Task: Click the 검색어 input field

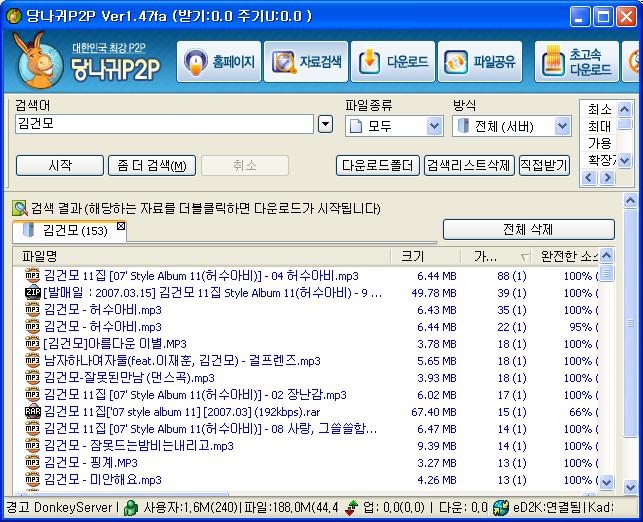Action: [164, 124]
